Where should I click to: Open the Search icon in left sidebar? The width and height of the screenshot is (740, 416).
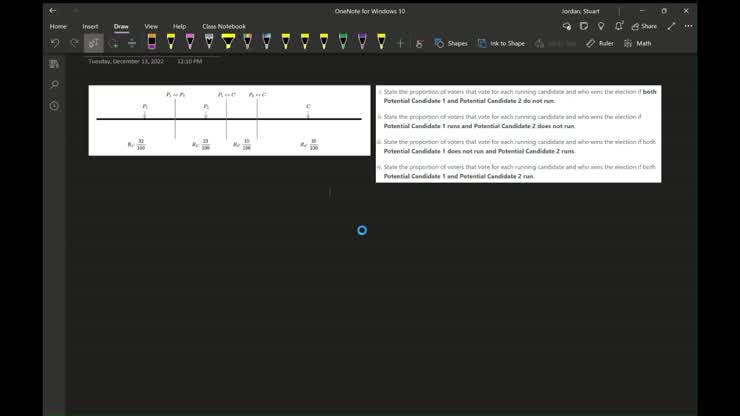54,85
